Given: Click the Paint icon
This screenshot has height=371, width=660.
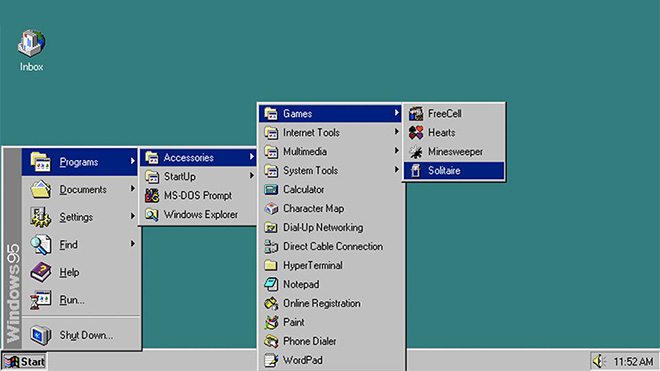Looking at the screenshot, I should pyautogui.click(x=271, y=322).
